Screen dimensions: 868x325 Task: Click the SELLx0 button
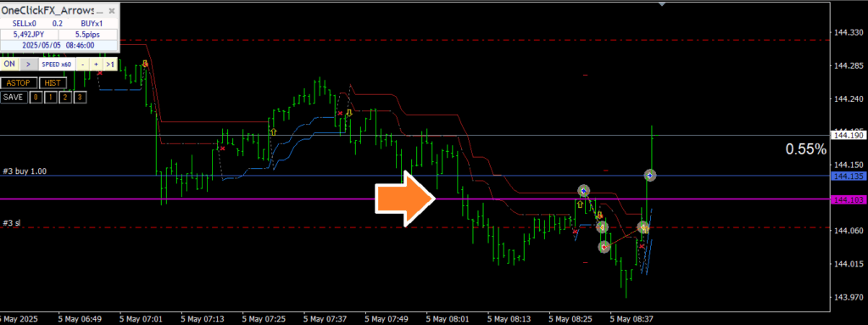[25, 23]
